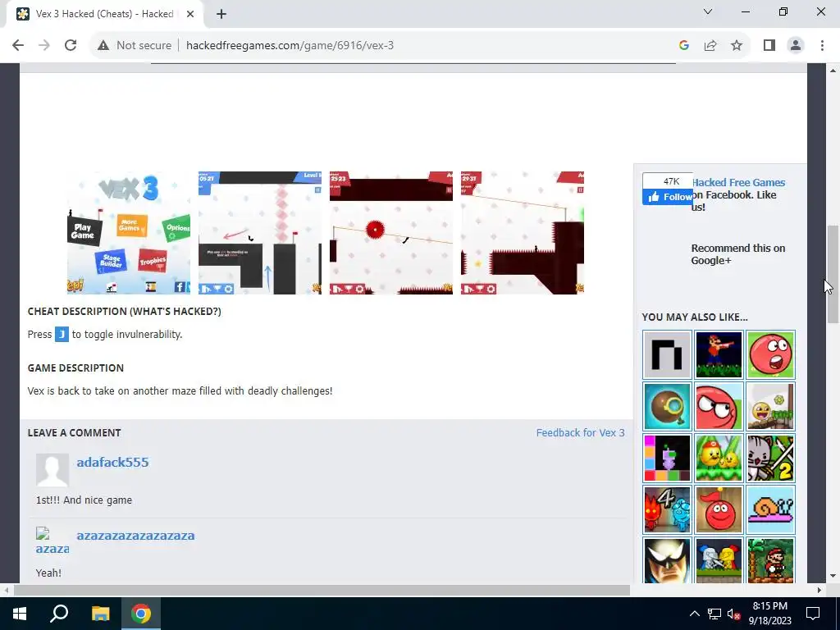Click the blue J key badge
The image size is (840, 630).
(x=62, y=335)
